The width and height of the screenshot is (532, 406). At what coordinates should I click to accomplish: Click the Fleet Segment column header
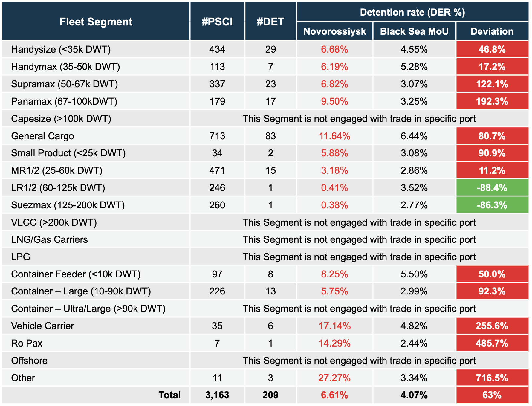96,22
